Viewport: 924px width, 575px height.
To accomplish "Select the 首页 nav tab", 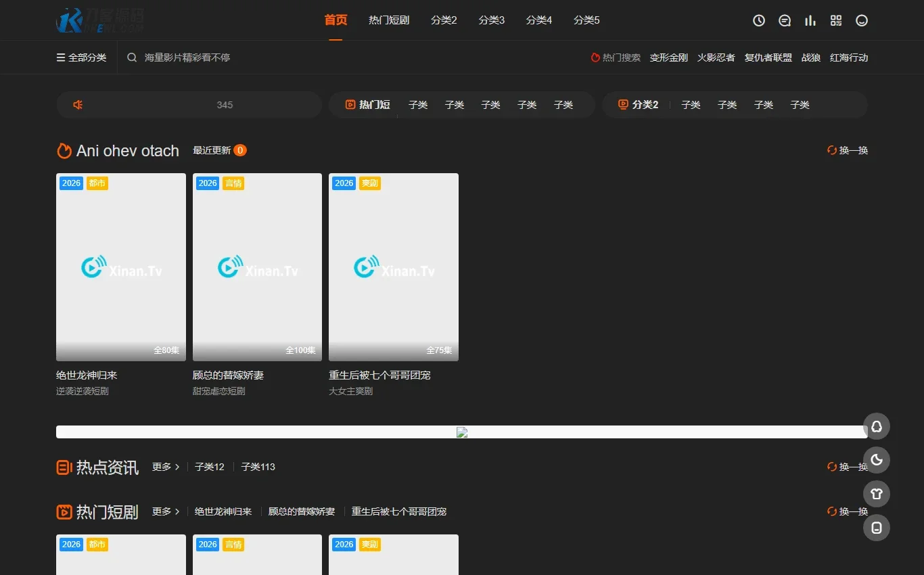I will pos(336,20).
